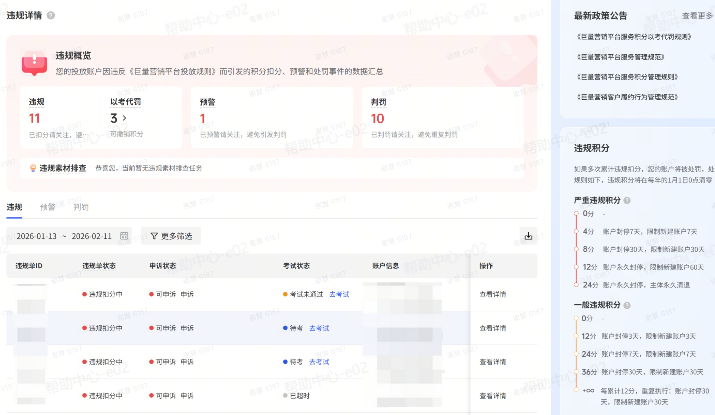Select the 违规 tab

point(15,207)
